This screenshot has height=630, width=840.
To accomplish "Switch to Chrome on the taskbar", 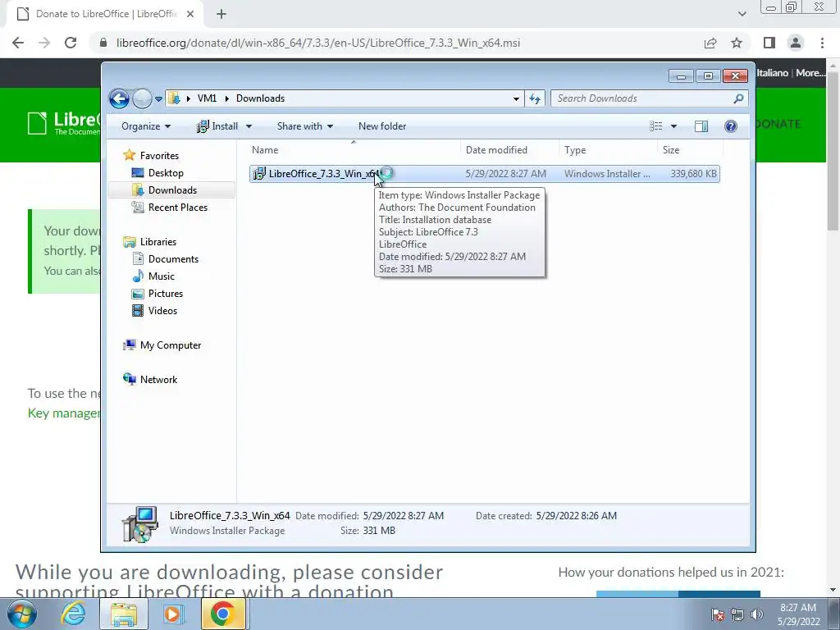I will click(223, 614).
